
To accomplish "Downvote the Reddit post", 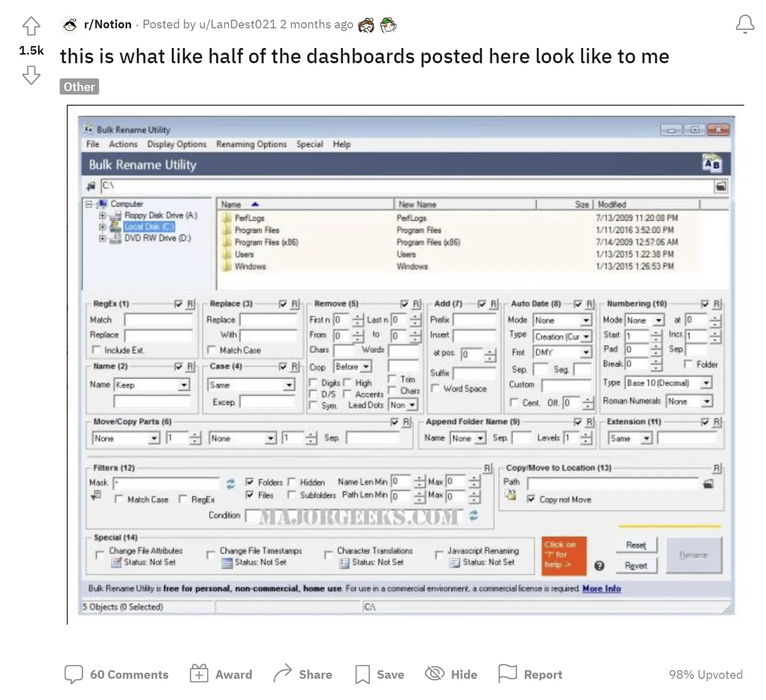I will point(31,75).
